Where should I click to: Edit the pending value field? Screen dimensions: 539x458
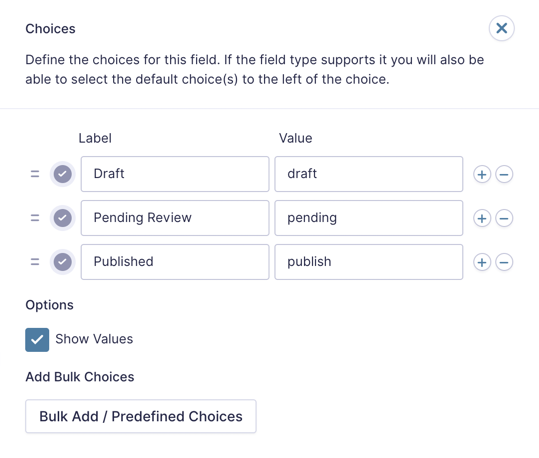pyautogui.click(x=369, y=218)
